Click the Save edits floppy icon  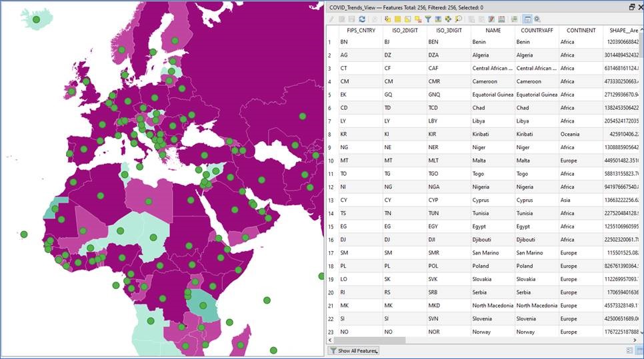(351, 19)
